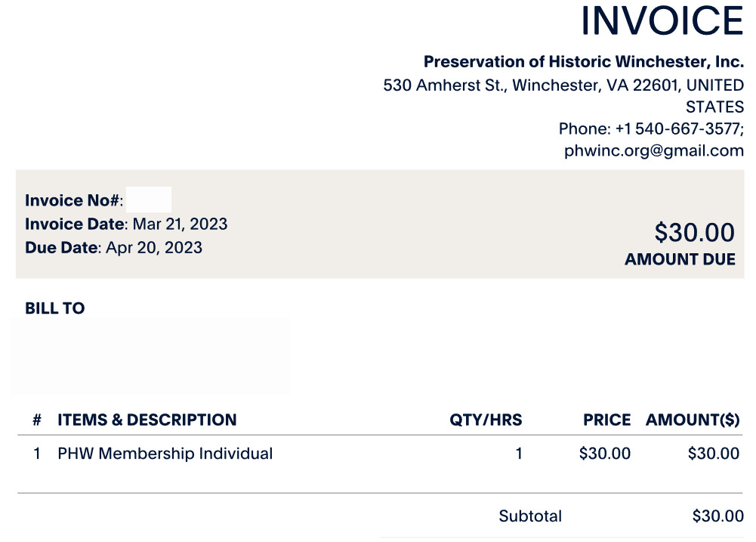The image size is (756, 542).
Task: Click the Subtotal label
Action: tap(530, 516)
